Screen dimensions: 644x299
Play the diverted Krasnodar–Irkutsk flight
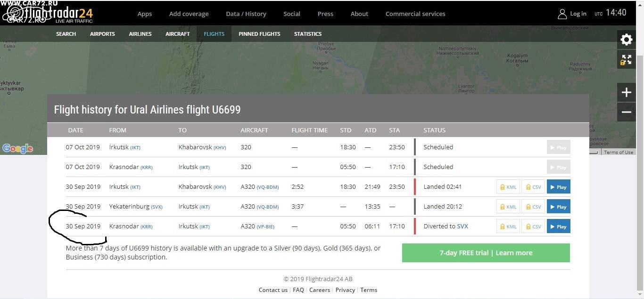(x=558, y=226)
